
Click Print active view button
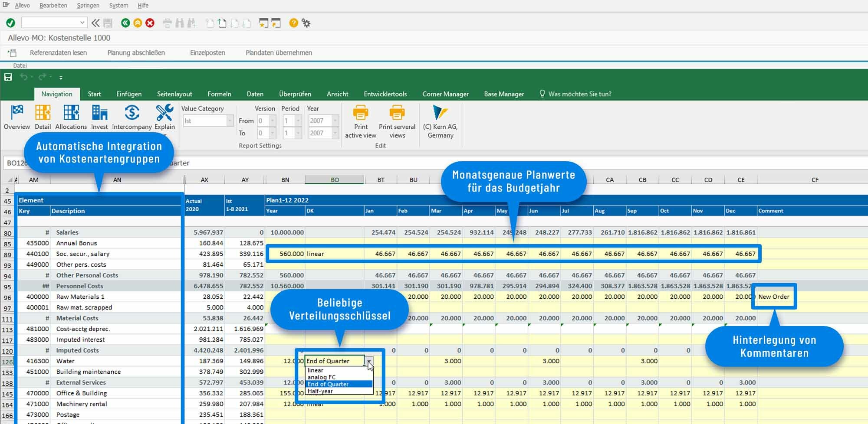click(x=361, y=121)
